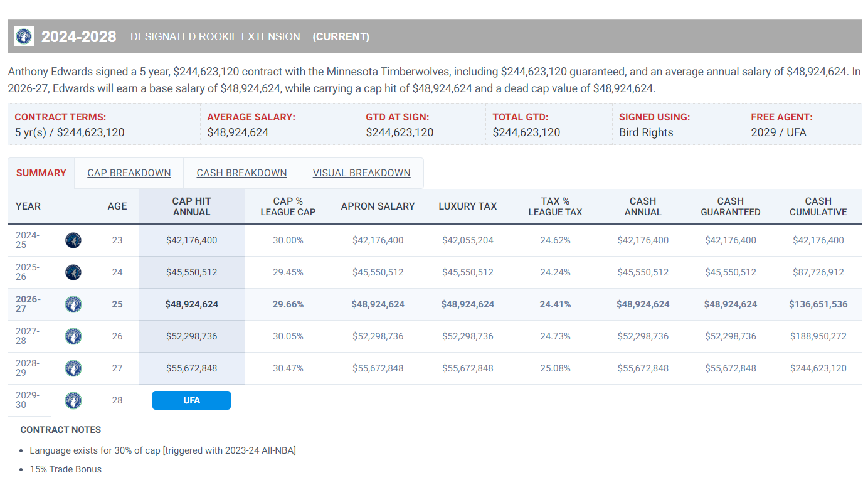Click the GTD At Sign label

pos(398,117)
